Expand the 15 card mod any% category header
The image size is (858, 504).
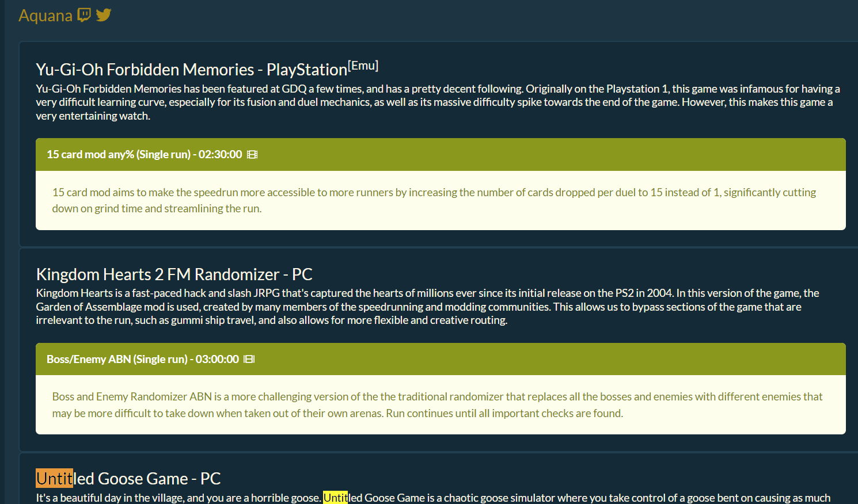(x=441, y=154)
